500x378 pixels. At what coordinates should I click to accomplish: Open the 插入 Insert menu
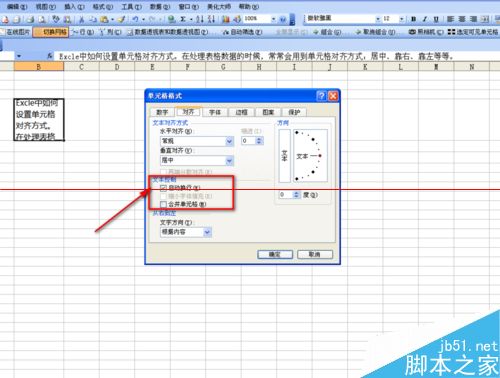pos(75,7)
